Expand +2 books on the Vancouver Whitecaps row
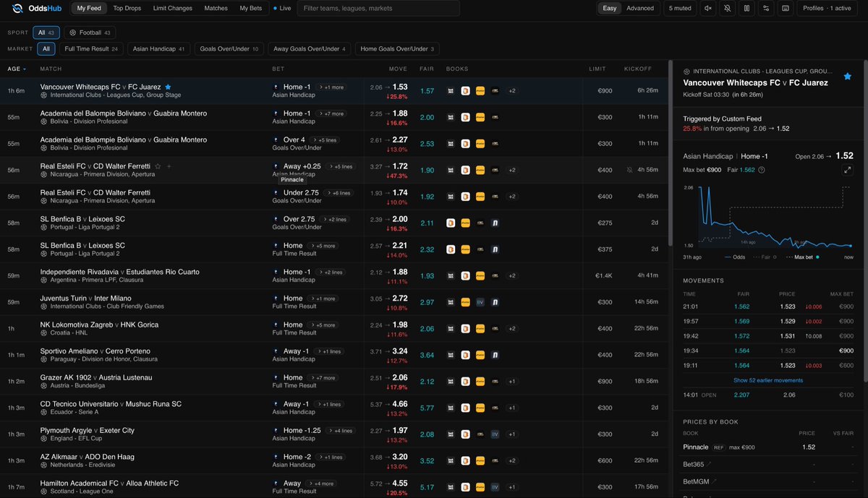 pos(511,90)
